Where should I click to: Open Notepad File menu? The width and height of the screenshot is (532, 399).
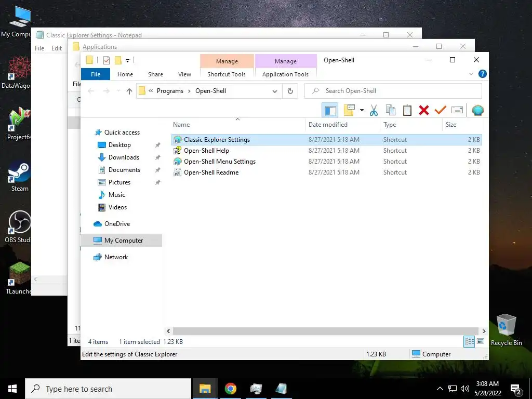pos(39,48)
